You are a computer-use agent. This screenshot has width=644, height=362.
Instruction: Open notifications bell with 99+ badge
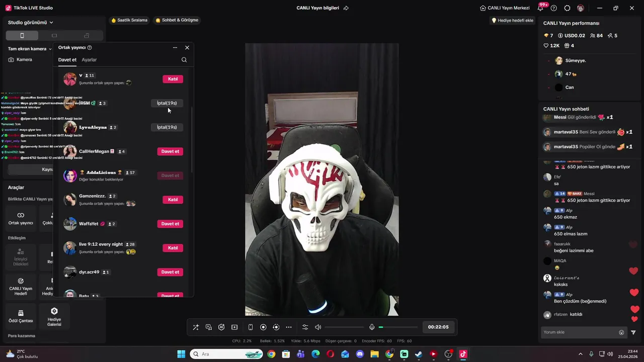tap(541, 8)
